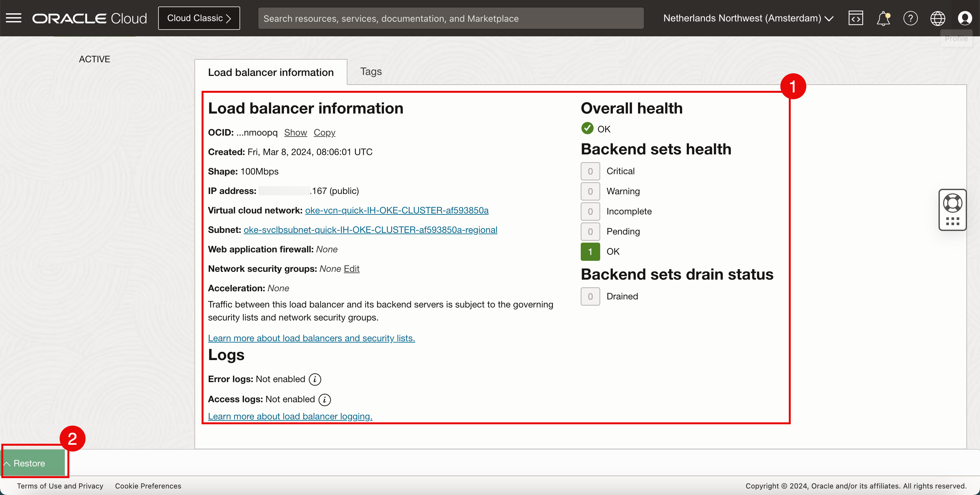Expand the Netherlands Northwest region selector
This screenshot has height=495, width=980.
click(x=748, y=18)
